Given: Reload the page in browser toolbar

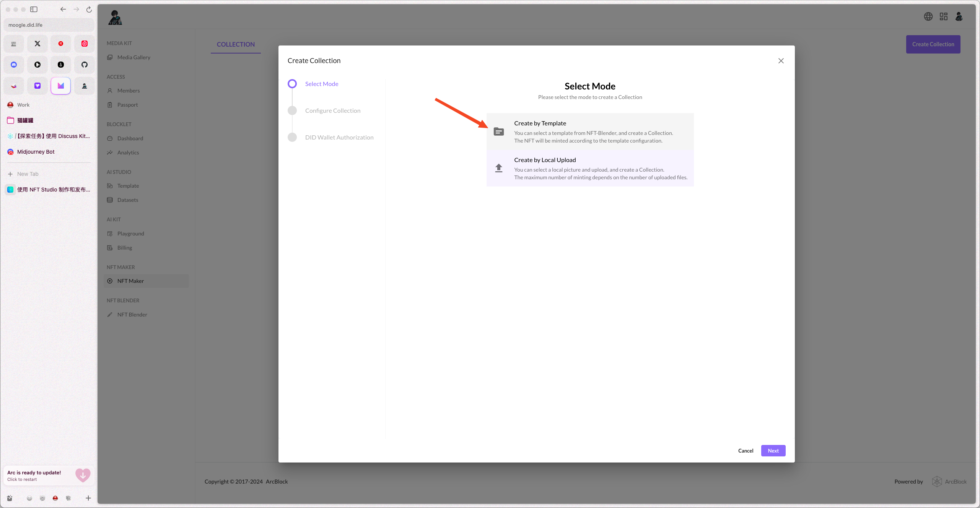Looking at the screenshot, I should point(89,9).
